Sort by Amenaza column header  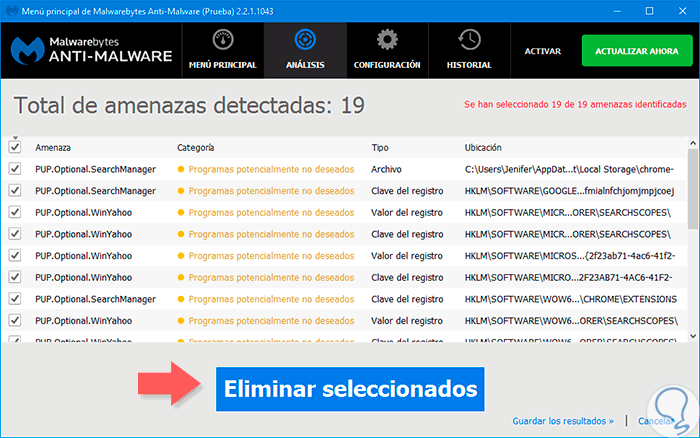(x=53, y=148)
